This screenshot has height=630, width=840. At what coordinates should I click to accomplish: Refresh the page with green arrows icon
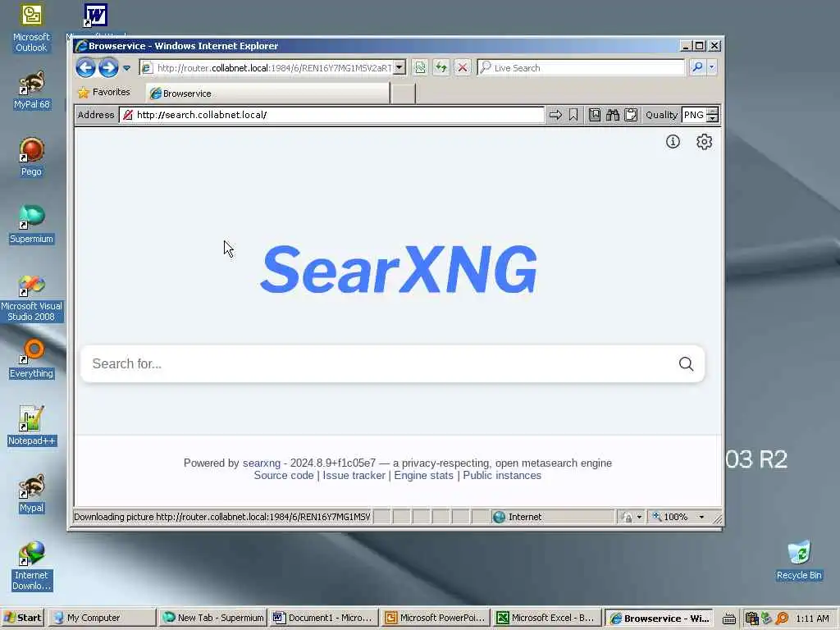pos(441,67)
